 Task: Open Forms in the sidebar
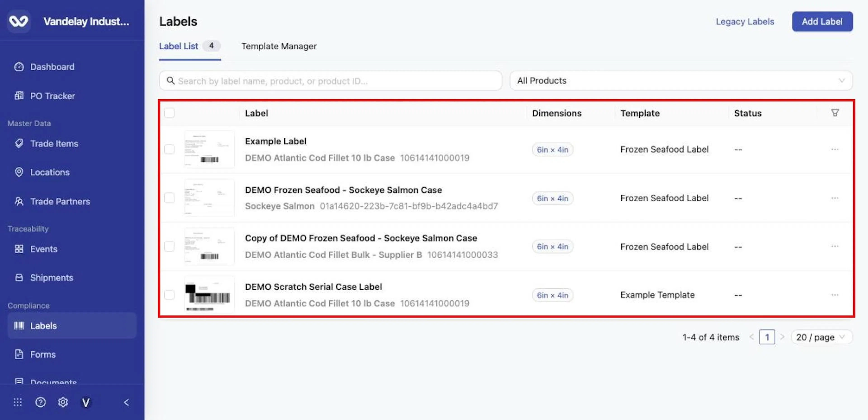(72, 354)
